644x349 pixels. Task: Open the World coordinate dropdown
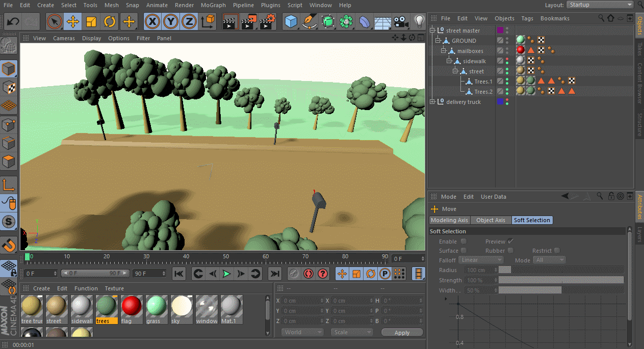(302, 332)
